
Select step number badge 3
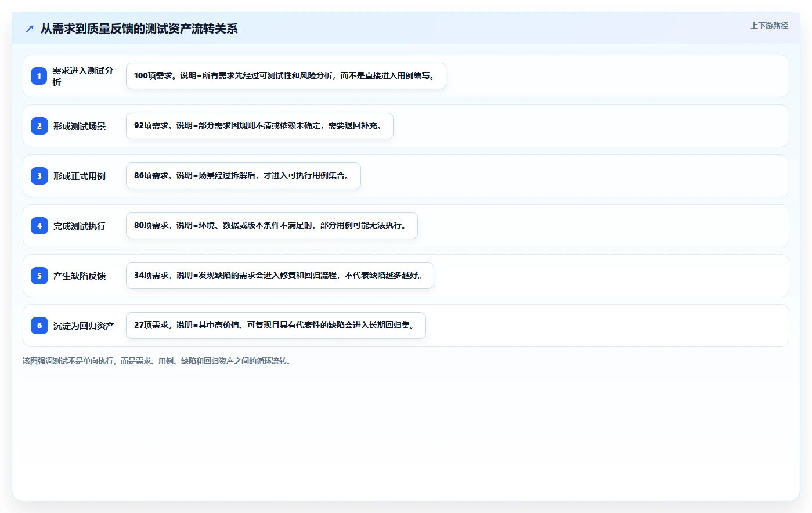tap(39, 176)
